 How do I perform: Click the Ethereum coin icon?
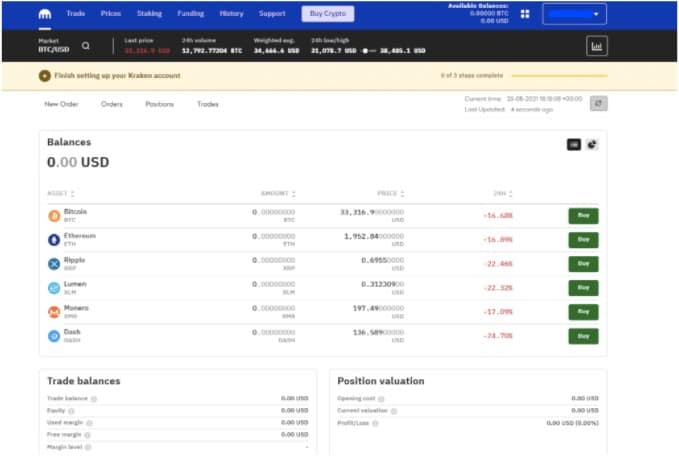tap(54, 240)
